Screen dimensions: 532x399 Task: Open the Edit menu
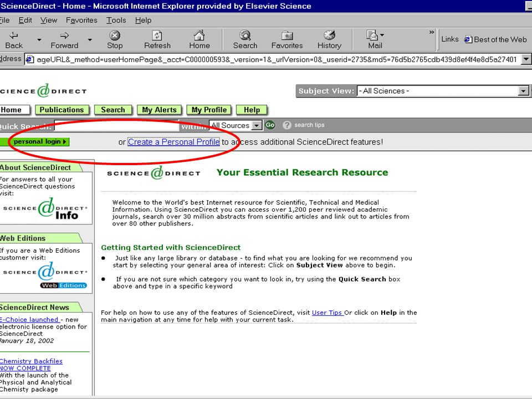pyautogui.click(x=25, y=21)
